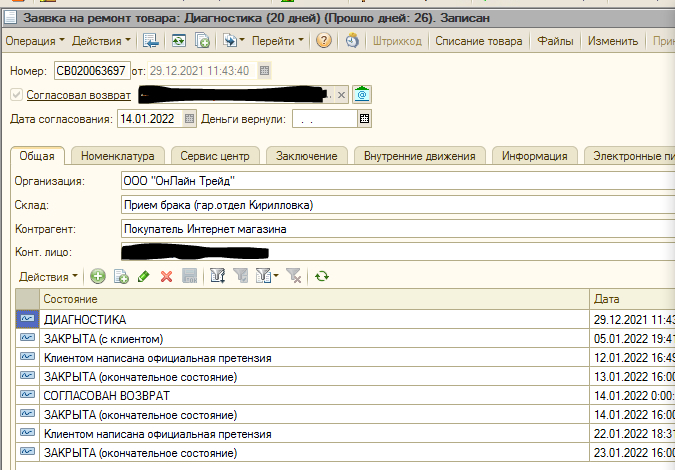Screen dimensions: 675x470
Task: Click the red X delete row icon
Action: click(166, 276)
